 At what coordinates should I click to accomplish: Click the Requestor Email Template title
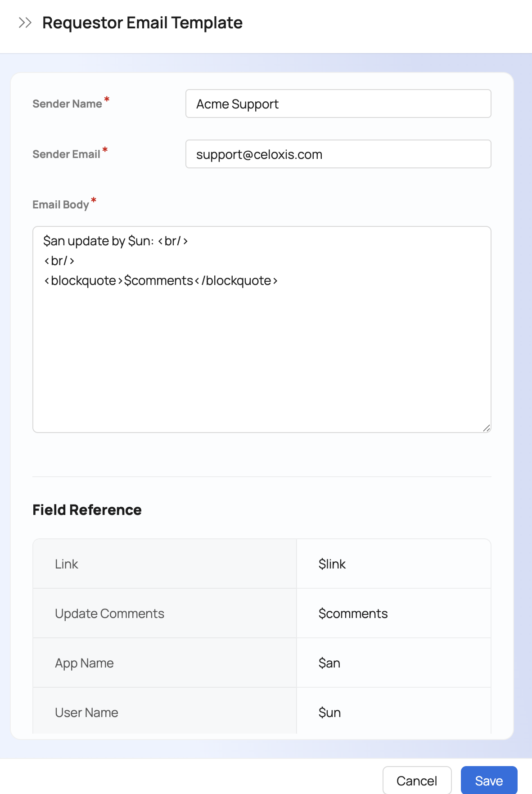click(x=142, y=23)
